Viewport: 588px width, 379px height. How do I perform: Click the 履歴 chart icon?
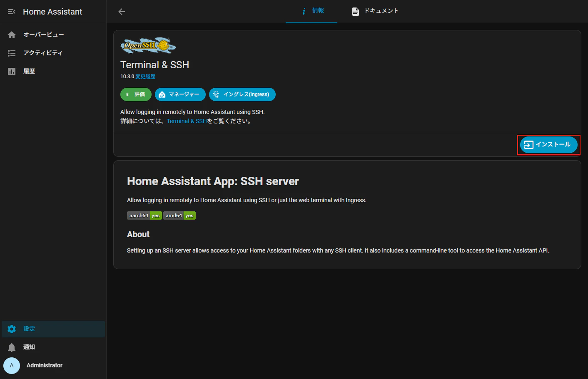click(x=12, y=72)
